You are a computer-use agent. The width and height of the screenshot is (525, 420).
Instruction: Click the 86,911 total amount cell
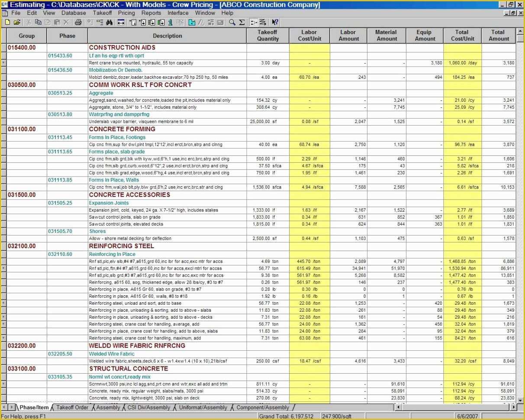pyautogui.click(x=499, y=268)
